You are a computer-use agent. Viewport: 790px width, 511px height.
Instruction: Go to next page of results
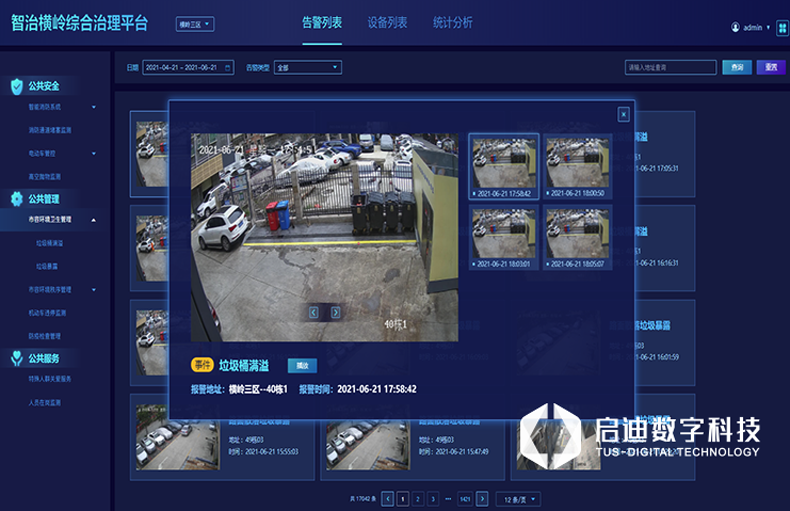pyautogui.click(x=482, y=499)
